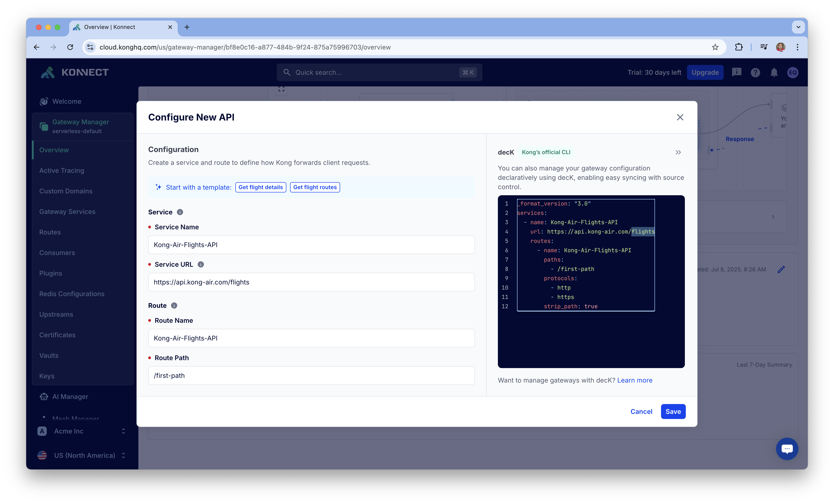834x504 pixels.
Task: Follow the Learn more decK link
Action: tap(635, 380)
